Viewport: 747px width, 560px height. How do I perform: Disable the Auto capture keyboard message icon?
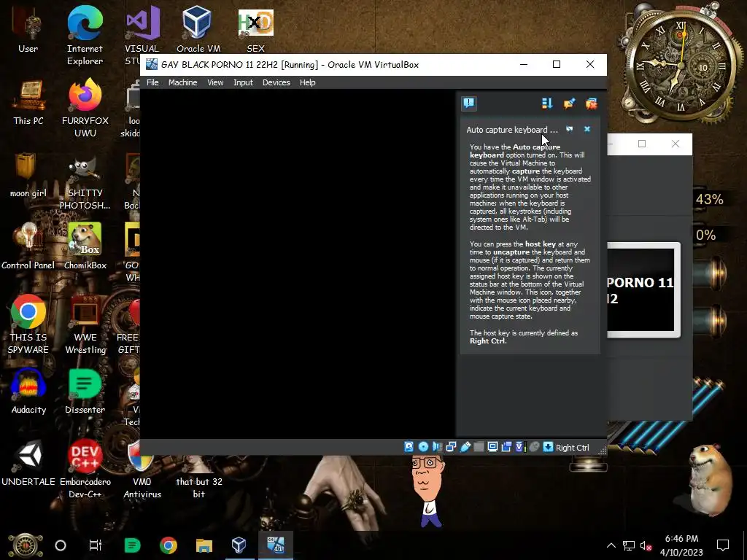point(569,130)
